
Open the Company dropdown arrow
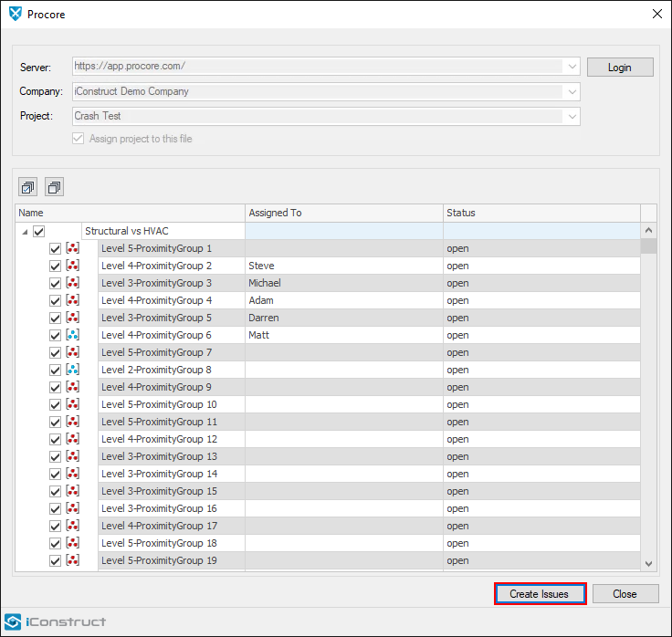(572, 91)
